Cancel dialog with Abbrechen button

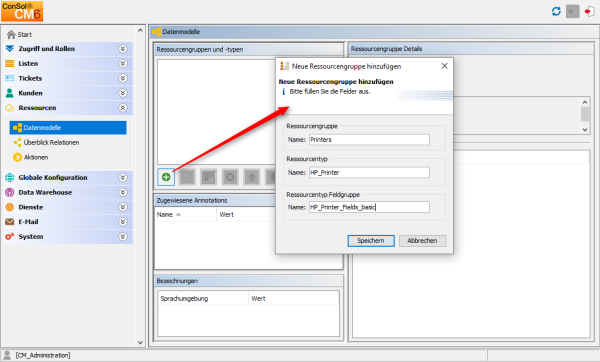point(422,241)
